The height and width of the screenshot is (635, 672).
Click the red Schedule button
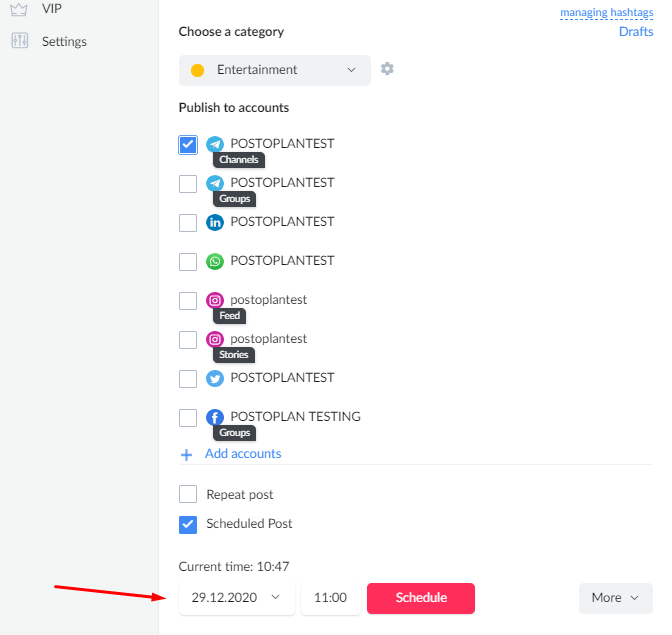tap(421, 598)
